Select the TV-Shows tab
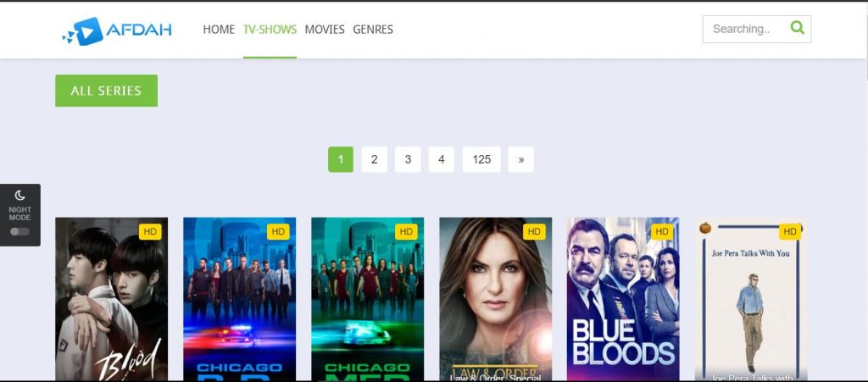Screen dimensions: 868x382 [270, 30]
